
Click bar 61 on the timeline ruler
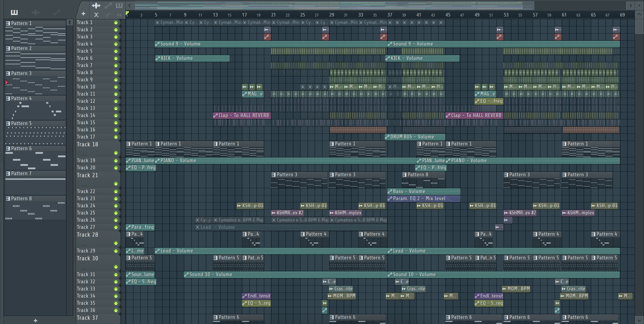coord(564,15)
